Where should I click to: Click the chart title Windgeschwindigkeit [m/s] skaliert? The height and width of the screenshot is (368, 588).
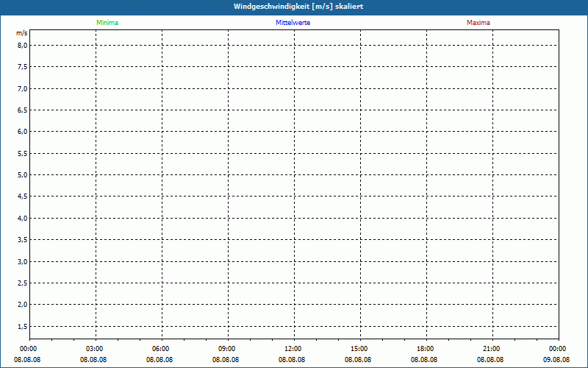[x=298, y=7]
